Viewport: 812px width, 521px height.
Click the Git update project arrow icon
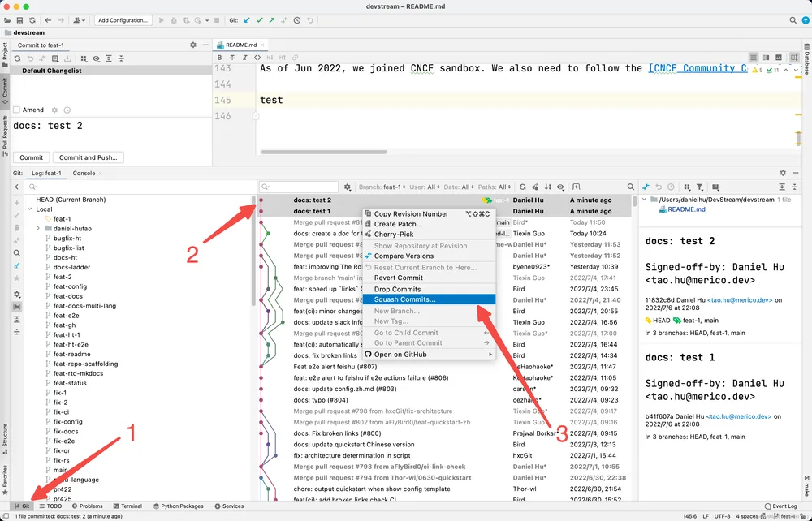pyautogui.click(x=247, y=20)
